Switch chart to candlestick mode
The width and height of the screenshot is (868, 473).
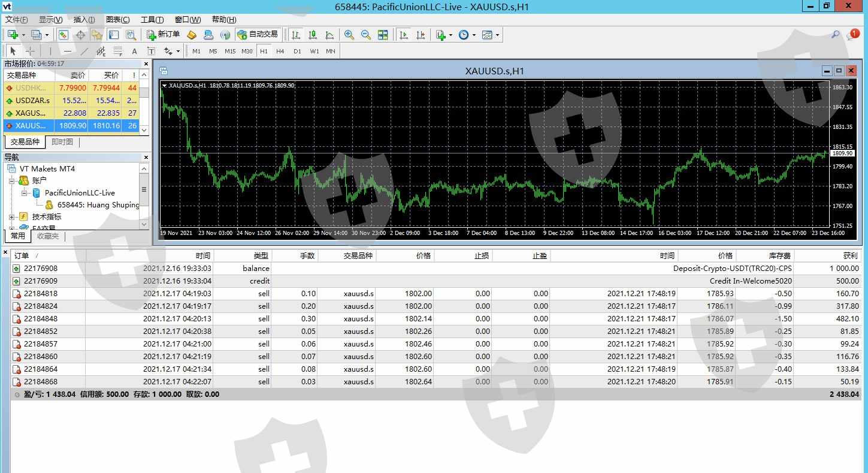(312, 35)
